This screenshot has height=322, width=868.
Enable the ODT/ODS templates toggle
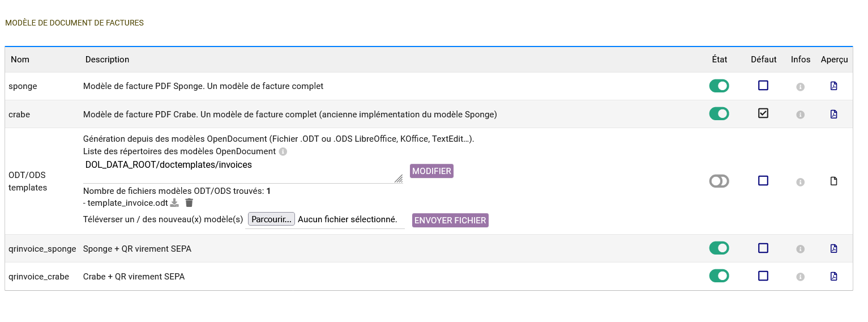click(x=719, y=181)
